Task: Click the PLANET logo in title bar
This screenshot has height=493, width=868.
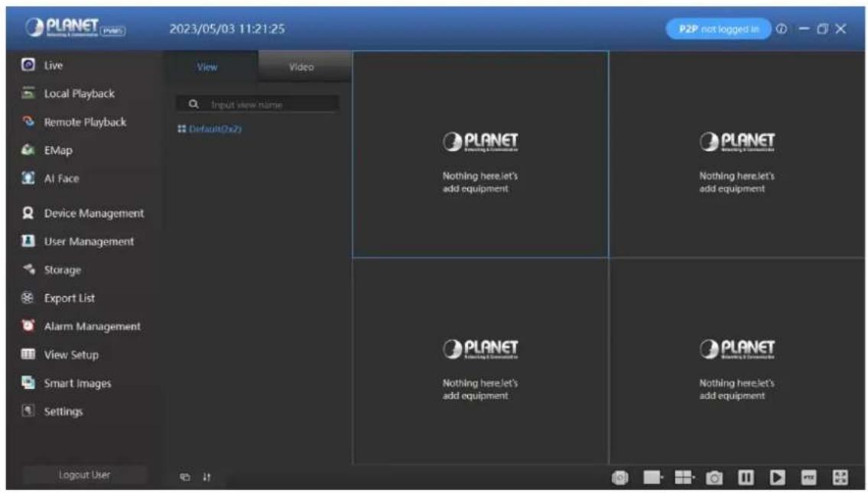Action: pos(75,27)
